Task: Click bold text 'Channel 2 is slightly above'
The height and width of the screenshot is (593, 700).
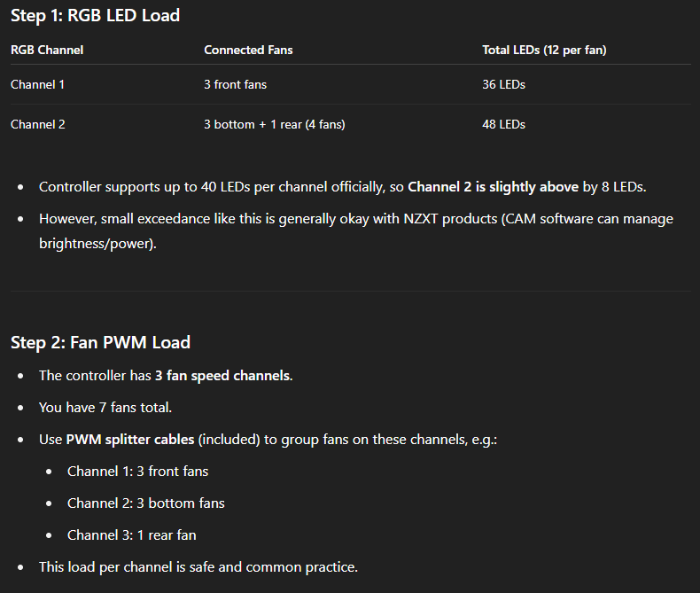Action: 494,187
